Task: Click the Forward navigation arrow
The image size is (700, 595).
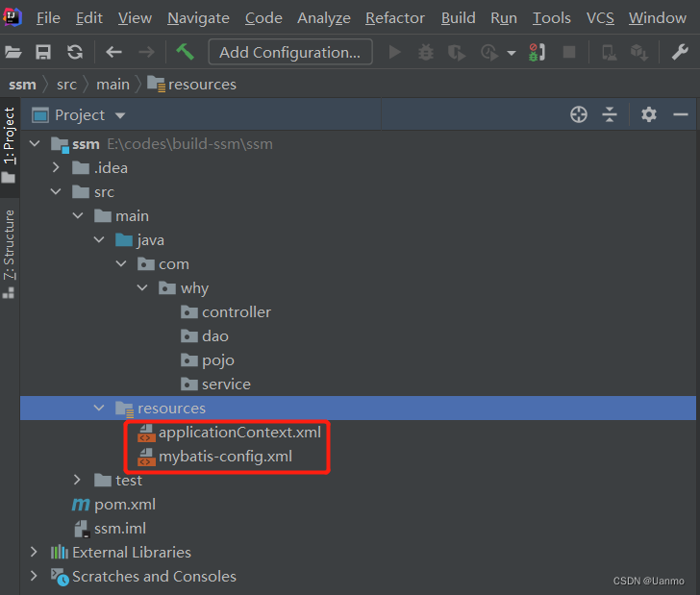Action: [146, 52]
